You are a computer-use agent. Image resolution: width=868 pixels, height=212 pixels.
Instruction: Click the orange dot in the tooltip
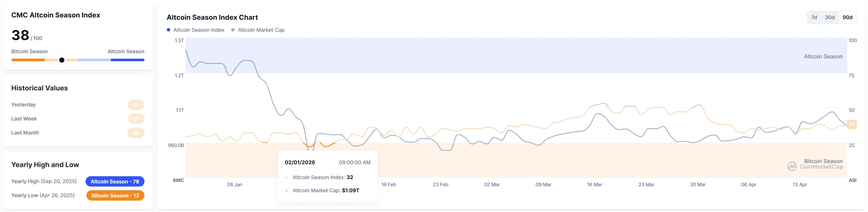[x=286, y=178]
